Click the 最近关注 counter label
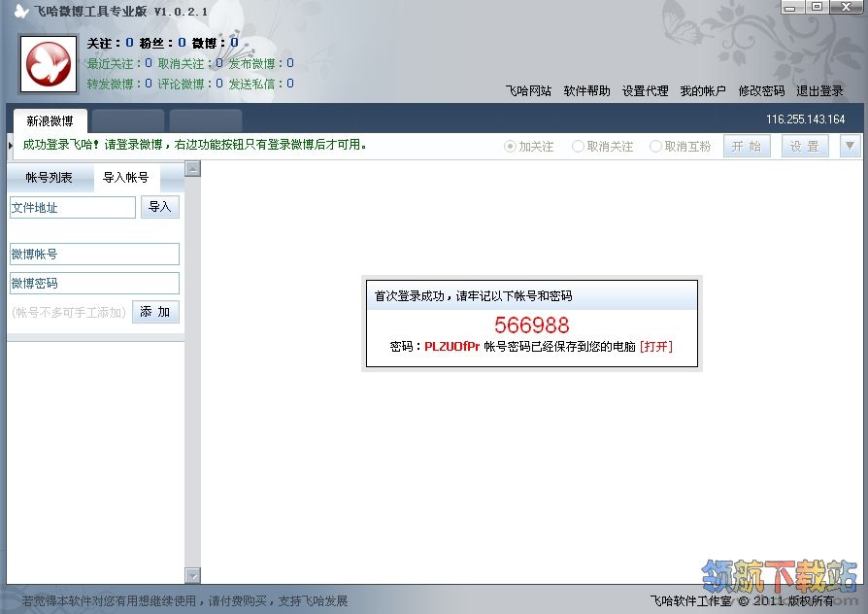The height and width of the screenshot is (614, 868). (119, 64)
